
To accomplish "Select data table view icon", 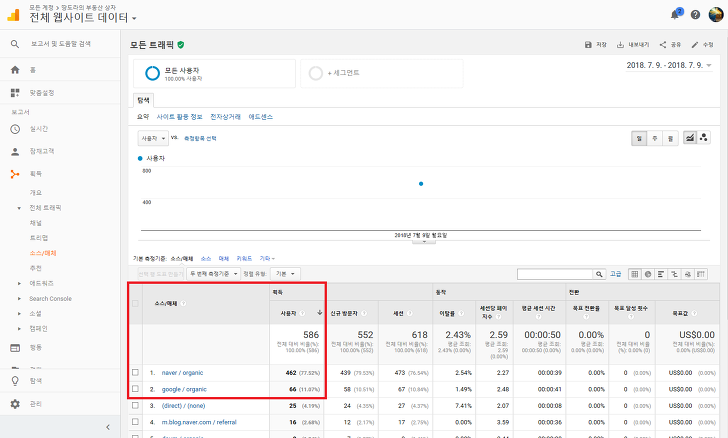I will tap(635, 274).
